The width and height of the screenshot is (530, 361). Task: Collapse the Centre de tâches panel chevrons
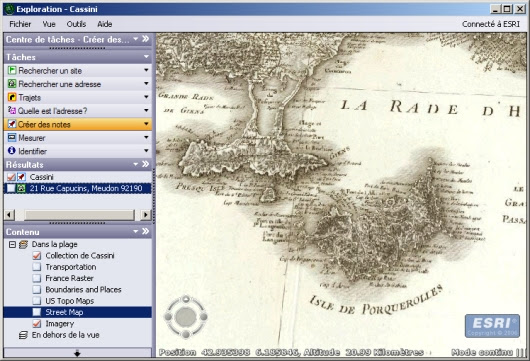point(146,39)
